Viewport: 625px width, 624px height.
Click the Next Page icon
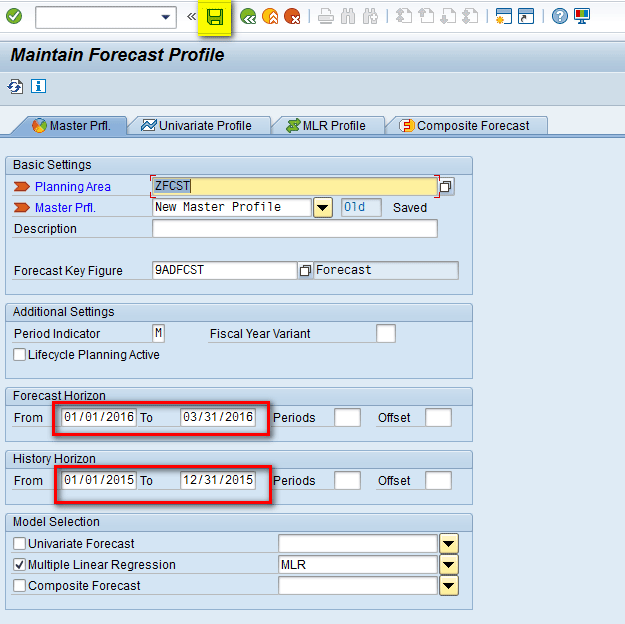pyautogui.click(x=448, y=17)
